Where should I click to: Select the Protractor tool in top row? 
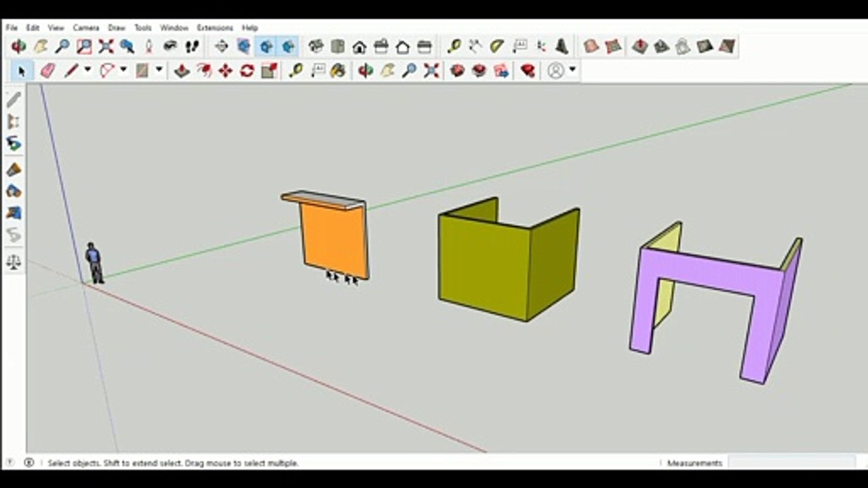click(496, 46)
